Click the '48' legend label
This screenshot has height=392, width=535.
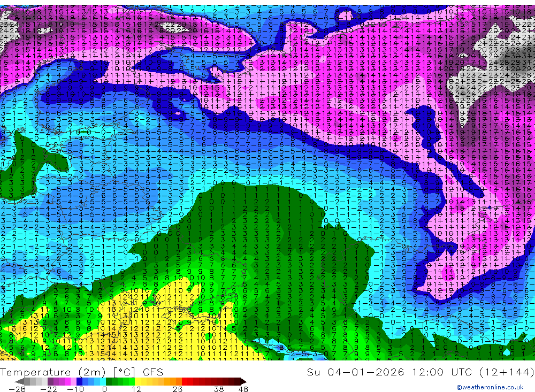coord(243,389)
